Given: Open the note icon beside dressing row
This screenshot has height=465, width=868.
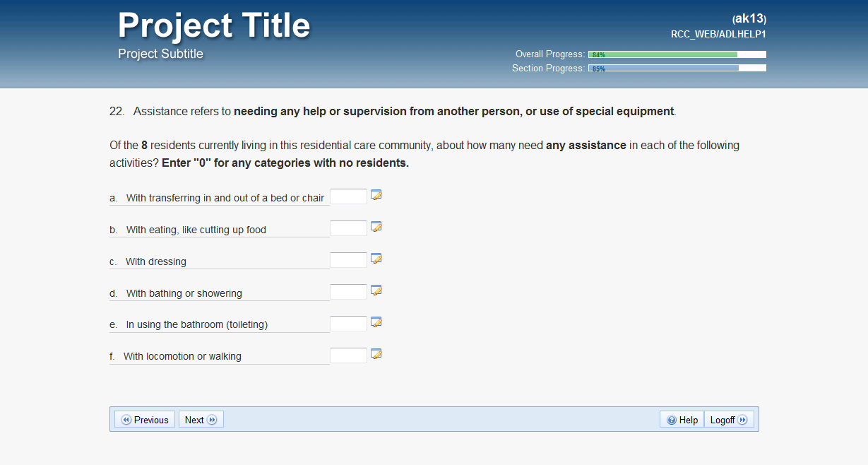Looking at the screenshot, I should (x=376, y=259).
